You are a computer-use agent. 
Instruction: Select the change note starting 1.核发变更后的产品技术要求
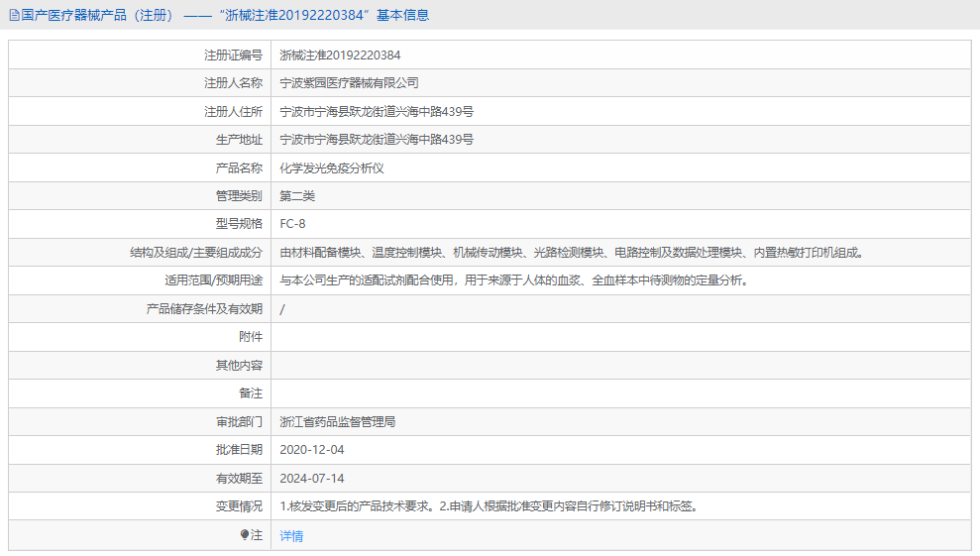click(x=489, y=506)
